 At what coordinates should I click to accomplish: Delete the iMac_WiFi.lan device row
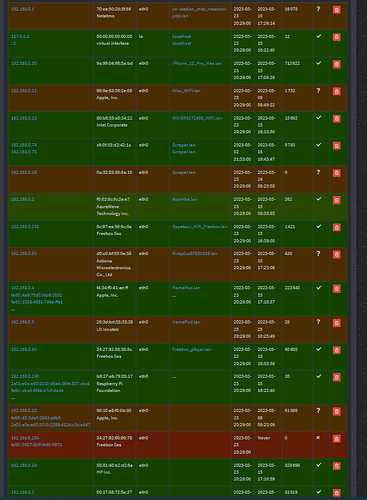pos(337,92)
